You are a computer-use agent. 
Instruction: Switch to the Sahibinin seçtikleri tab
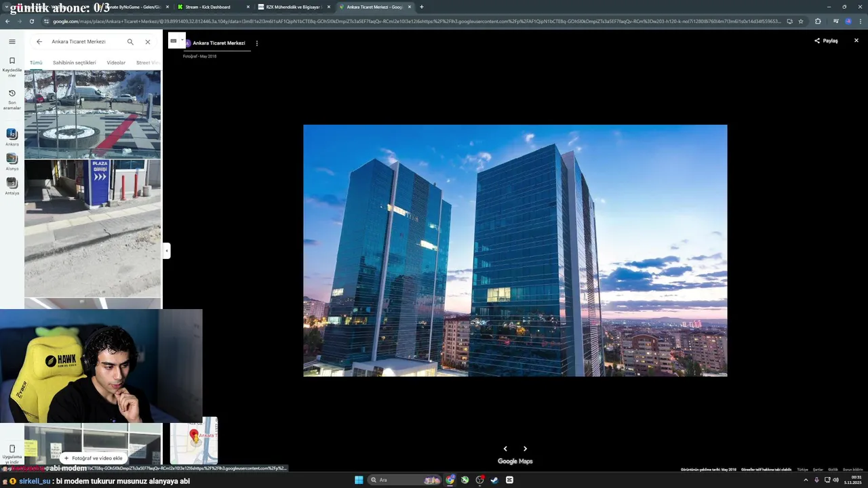(x=75, y=62)
